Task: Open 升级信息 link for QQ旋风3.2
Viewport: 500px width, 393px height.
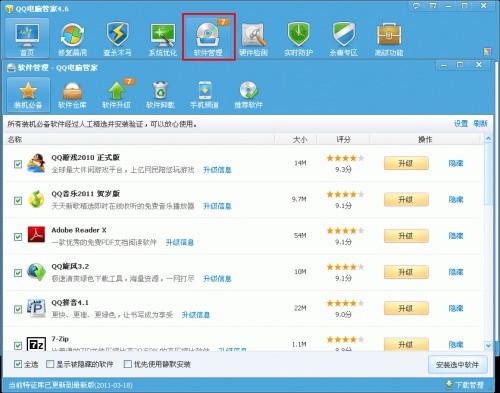Action: (x=217, y=278)
